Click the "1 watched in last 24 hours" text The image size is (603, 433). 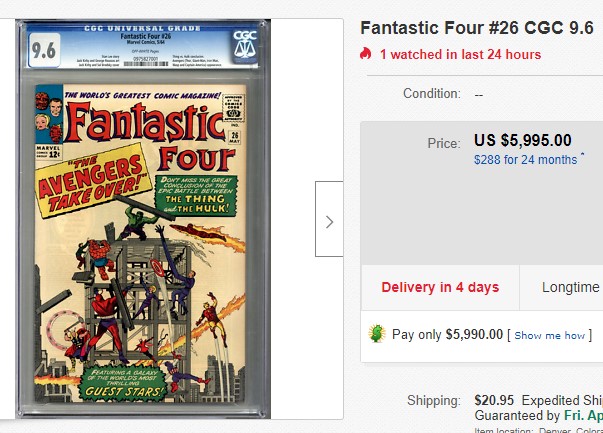tap(460, 54)
